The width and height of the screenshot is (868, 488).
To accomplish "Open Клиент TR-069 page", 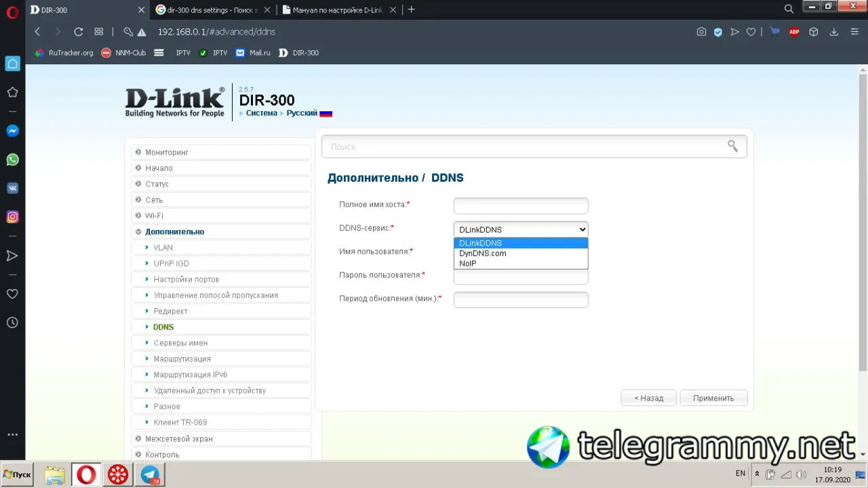I will click(221, 422).
